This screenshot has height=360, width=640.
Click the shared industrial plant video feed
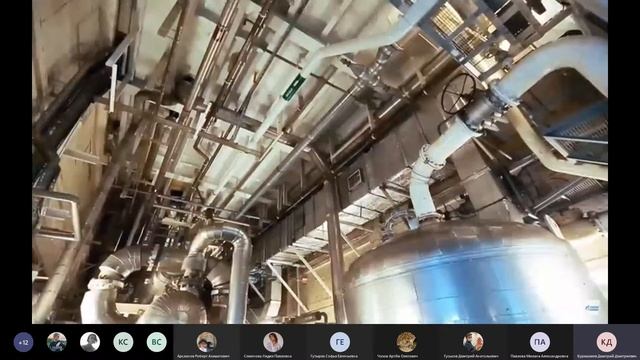pyautogui.click(x=320, y=162)
